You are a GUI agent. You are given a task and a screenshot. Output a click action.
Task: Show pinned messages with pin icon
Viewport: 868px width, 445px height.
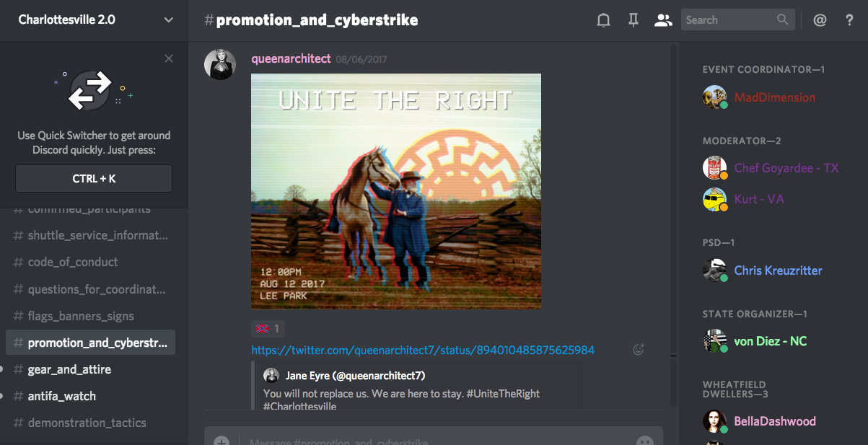[633, 20]
